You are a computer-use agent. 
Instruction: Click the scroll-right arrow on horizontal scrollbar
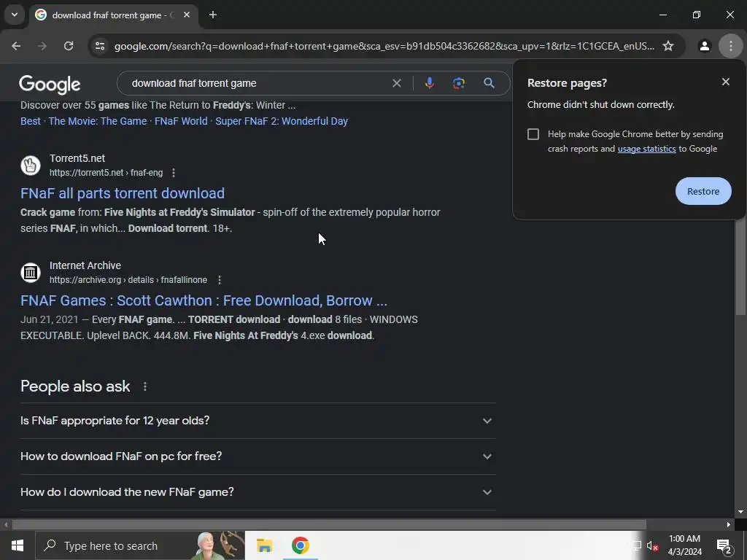pyautogui.click(x=729, y=525)
